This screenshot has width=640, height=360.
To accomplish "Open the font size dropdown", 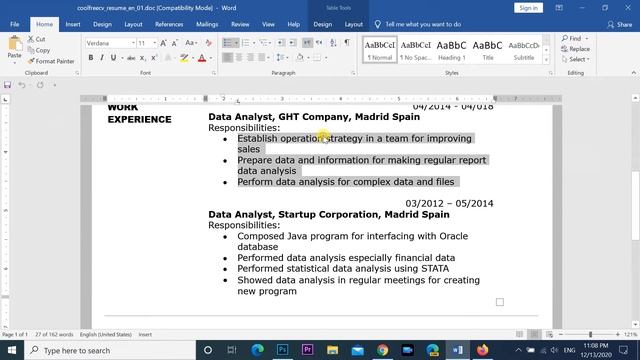I will point(155,43).
